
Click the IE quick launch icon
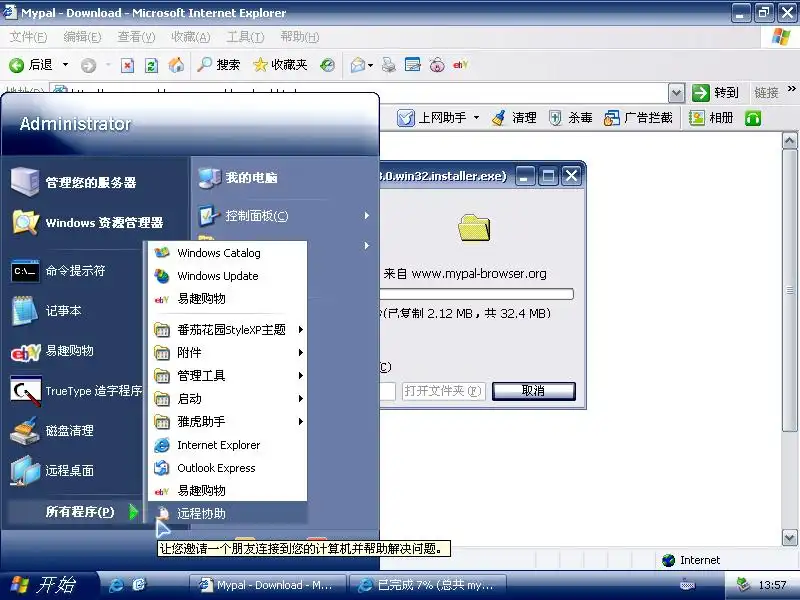(116, 585)
